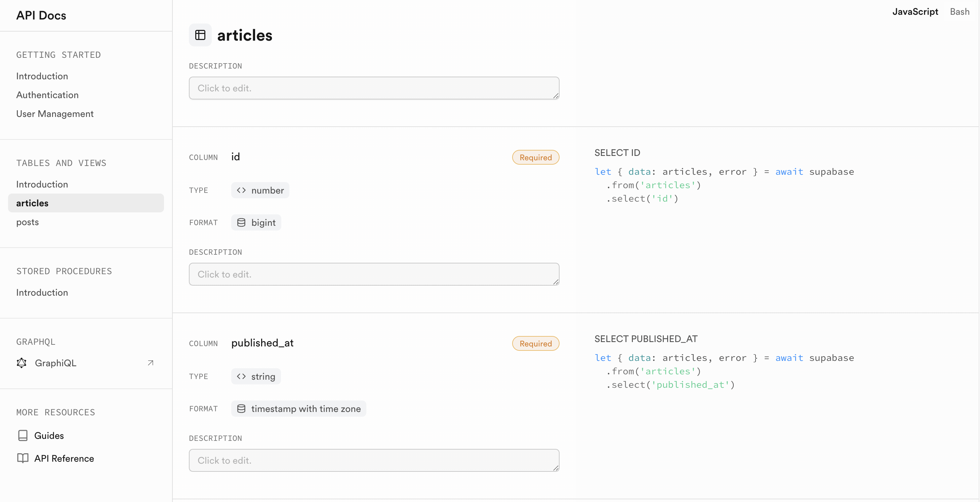Click the API Reference open-book icon
980x502 pixels.
pyautogui.click(x=23, y=458)
